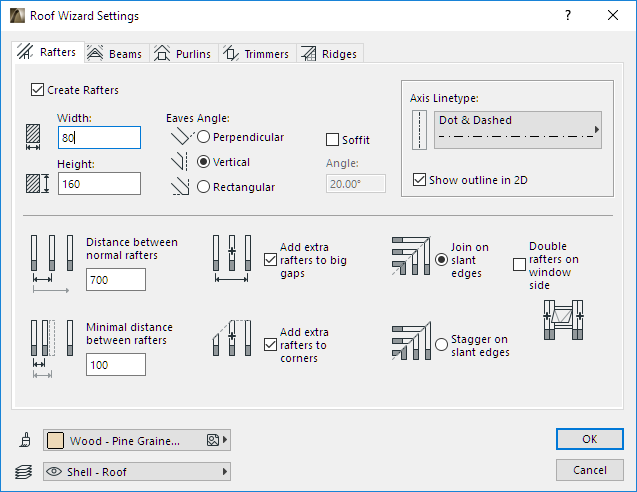Screen dimensions: 637x492
Task: Uncheck the Create Rafters checkbox
Action: tap(39, 90)
